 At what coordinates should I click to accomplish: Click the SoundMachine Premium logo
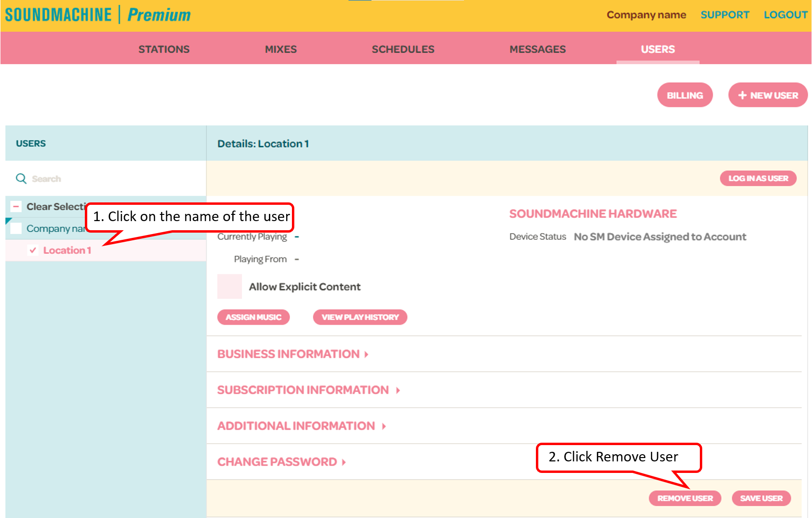click(98, 15)
